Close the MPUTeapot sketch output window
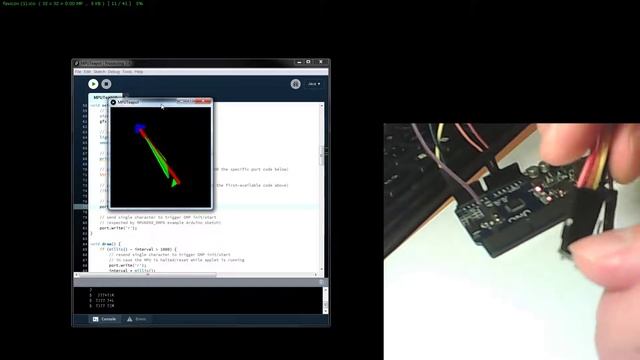Viewport: 640px width, 360px height. coord(203,101)
